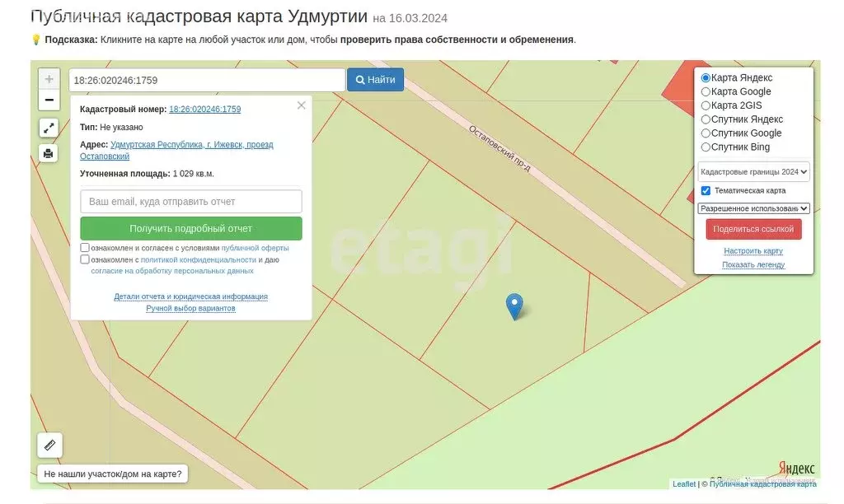This screenshot has height=504, width=844.
Task: Open политикой конфиденциальности link
Action: (198, 259)
